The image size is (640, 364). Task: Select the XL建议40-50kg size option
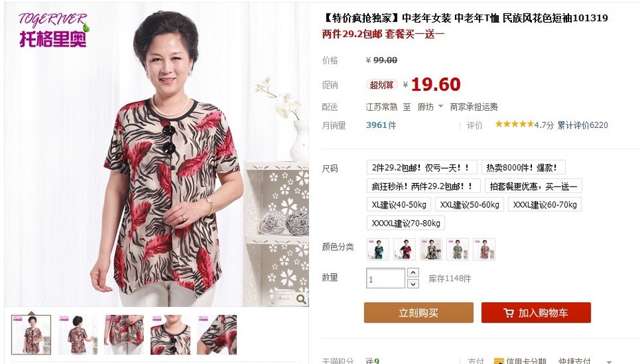click(398, 204)
